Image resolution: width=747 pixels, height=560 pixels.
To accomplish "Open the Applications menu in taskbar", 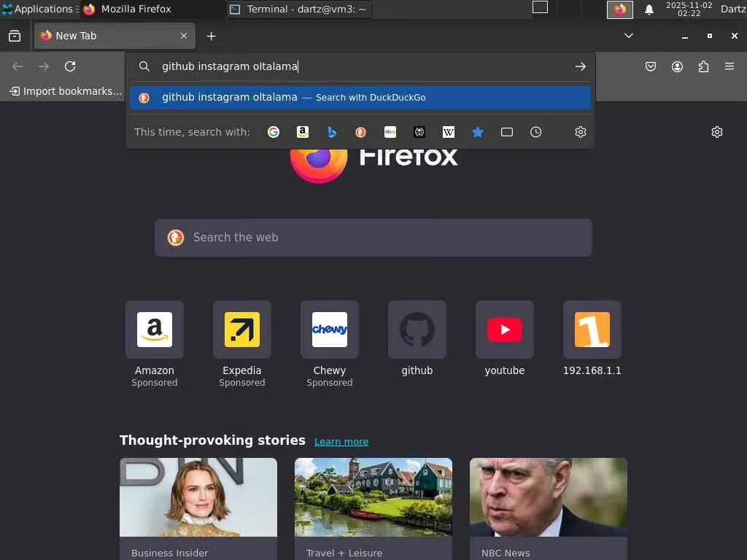I will coord(40,9).
